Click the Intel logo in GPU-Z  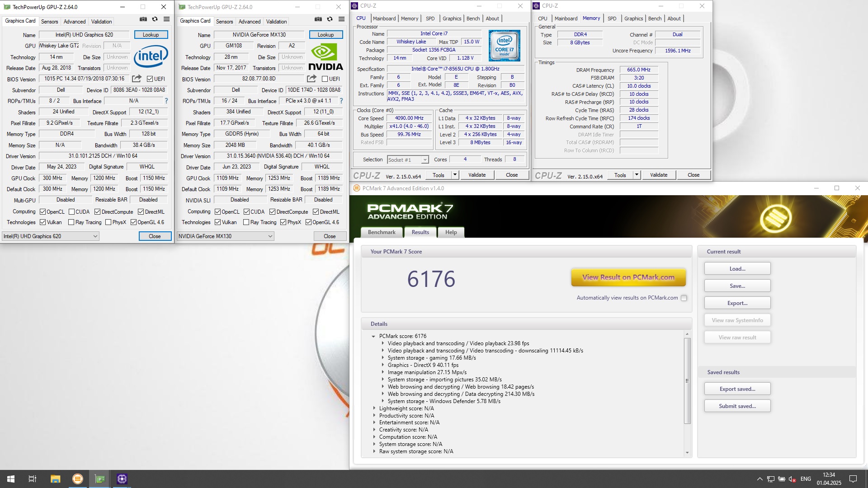coord(151,56)
